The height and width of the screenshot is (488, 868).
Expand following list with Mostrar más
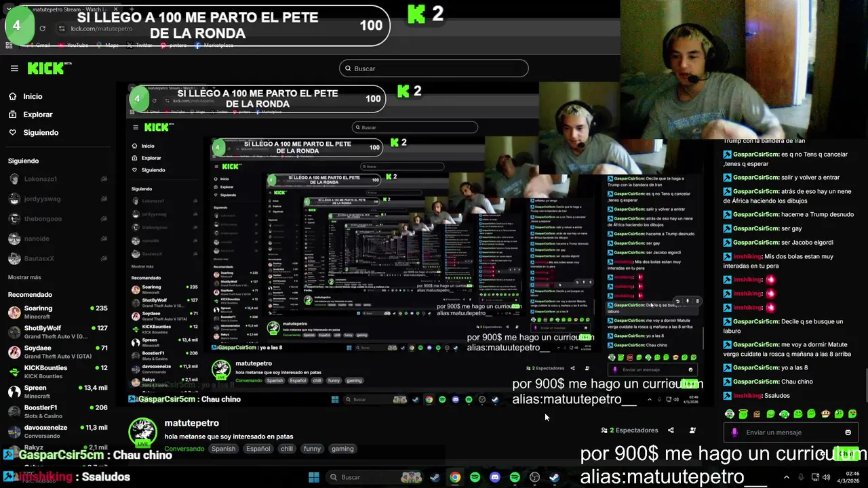click(24, 277)
